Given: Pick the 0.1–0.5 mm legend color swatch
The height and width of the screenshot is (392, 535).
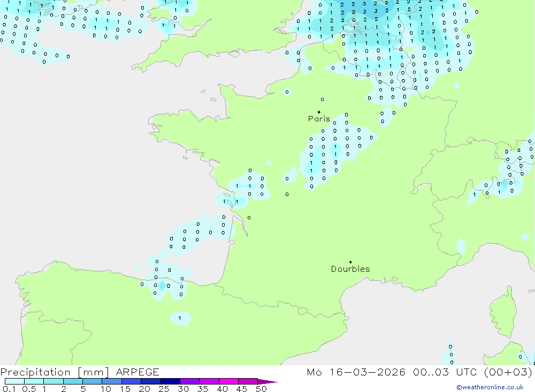Looking at the screenshot, I should [x=14, y=381].
